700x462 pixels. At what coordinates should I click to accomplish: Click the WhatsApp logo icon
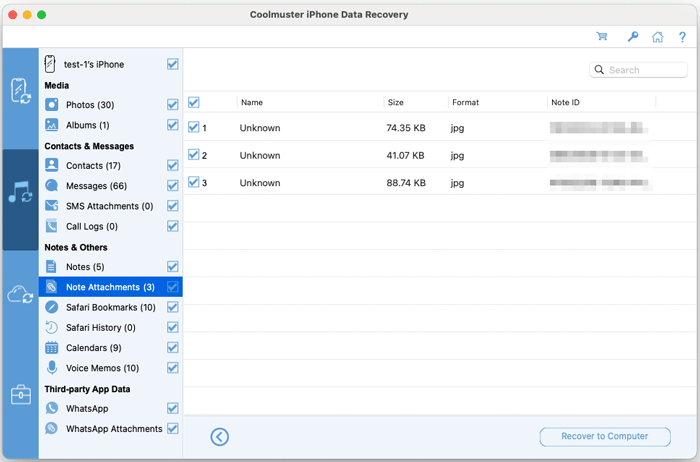click(51, 408)
